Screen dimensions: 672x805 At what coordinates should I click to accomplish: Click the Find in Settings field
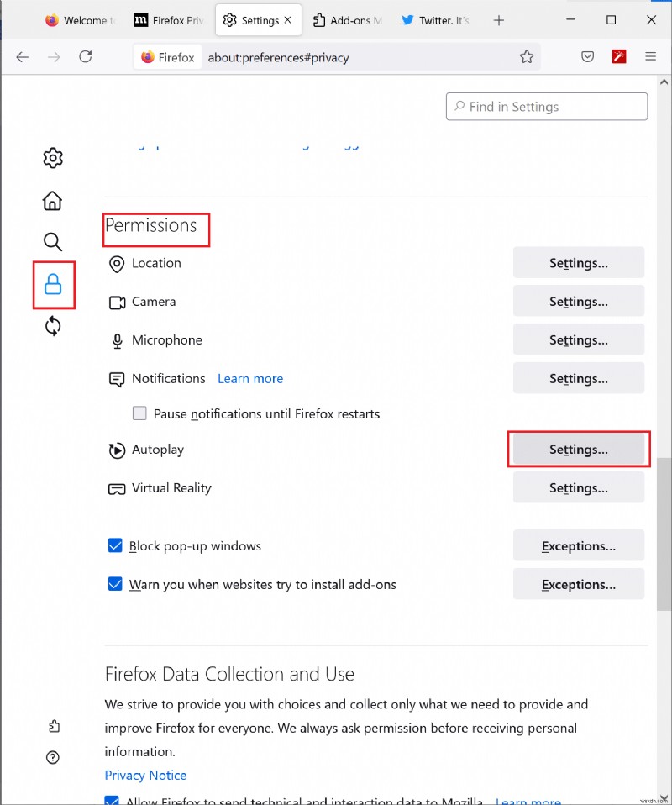pos(547,107)
